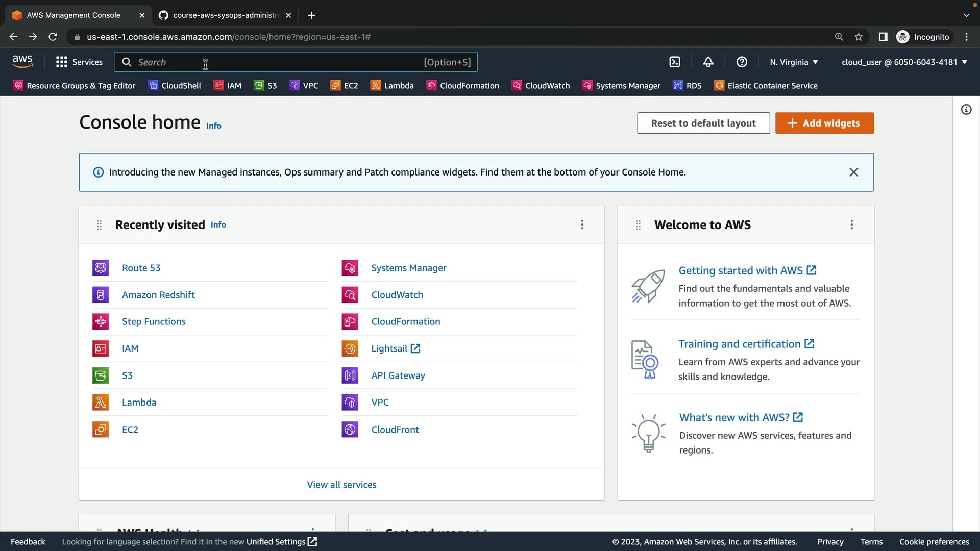Open the cloud_user account dropdown
This screenshot has height=551, width=980.
pyautogui.click(x=904, y=62)
